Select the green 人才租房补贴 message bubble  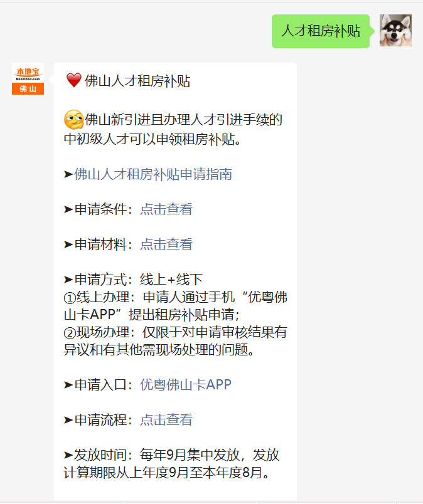click(321, 31)
